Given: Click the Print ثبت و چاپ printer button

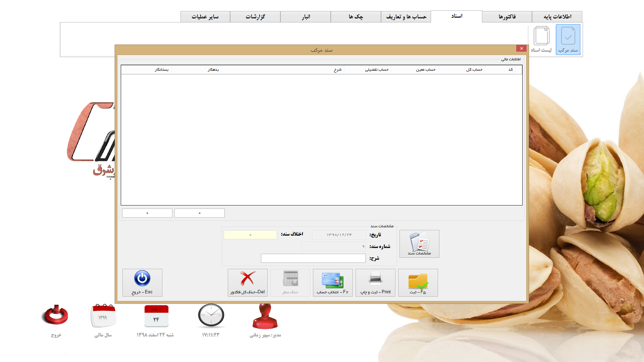Looking at the screenshot, I should click(x=375, y=283).
